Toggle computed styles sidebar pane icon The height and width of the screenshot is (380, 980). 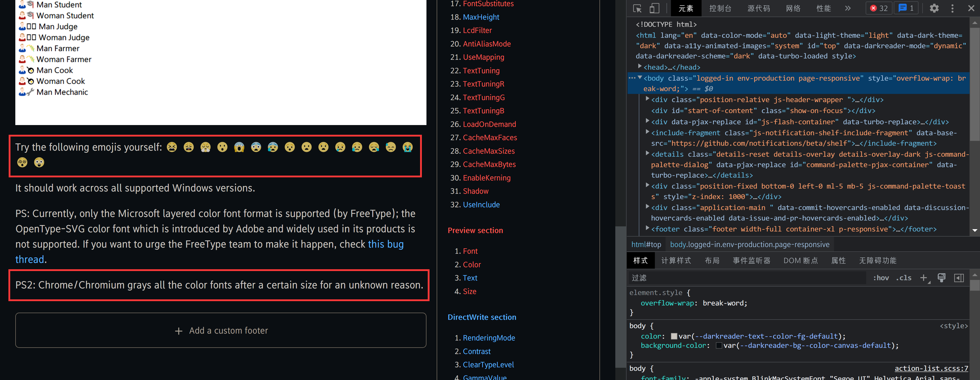(x=959, y=278)
